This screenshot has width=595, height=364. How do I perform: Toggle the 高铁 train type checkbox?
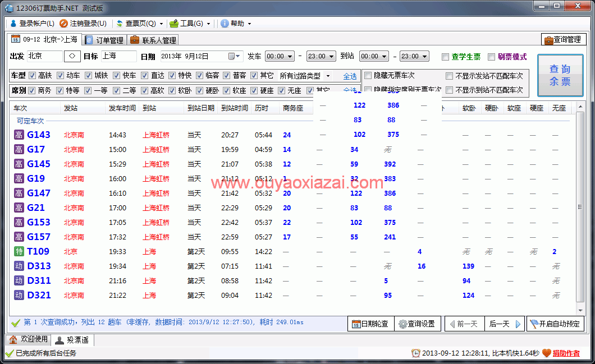(x=32, y=76)
